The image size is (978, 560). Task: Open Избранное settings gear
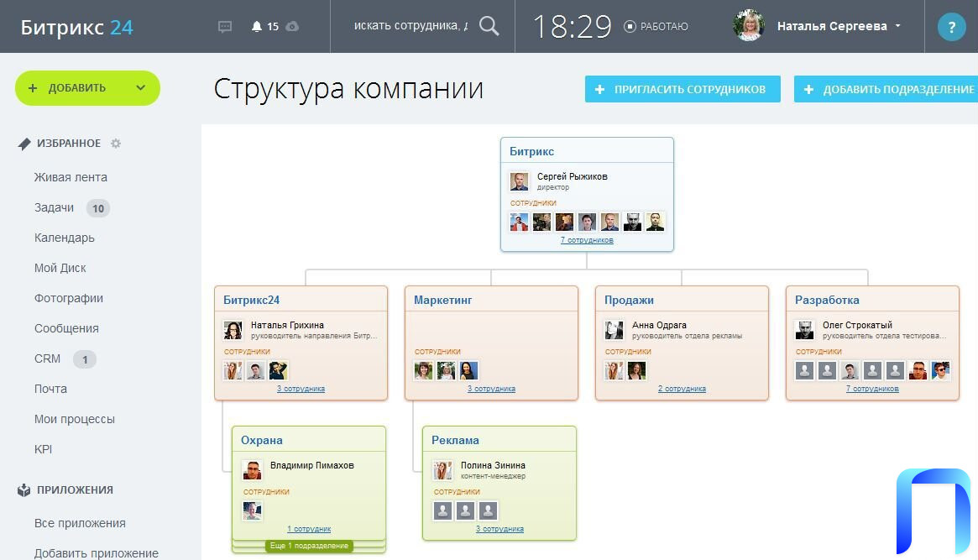[115, 144]
